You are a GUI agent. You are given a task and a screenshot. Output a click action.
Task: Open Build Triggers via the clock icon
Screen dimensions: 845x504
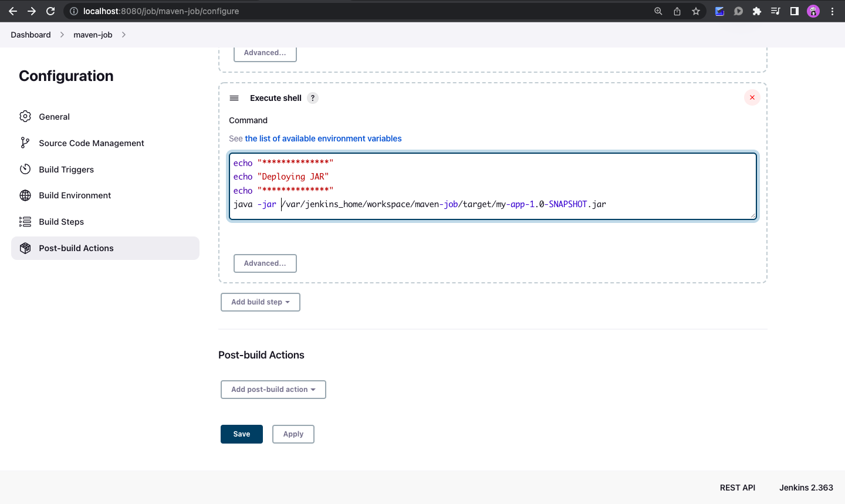[25, 169]
